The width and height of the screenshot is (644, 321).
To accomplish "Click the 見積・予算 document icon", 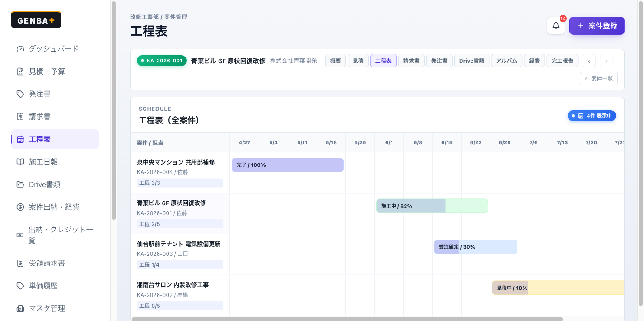I will [20, 71].
